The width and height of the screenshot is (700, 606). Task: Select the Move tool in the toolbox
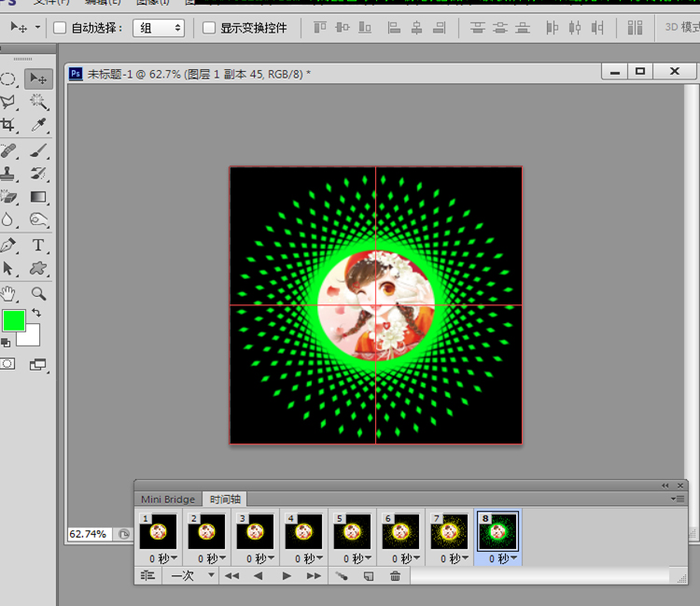[x=38, y=79]
